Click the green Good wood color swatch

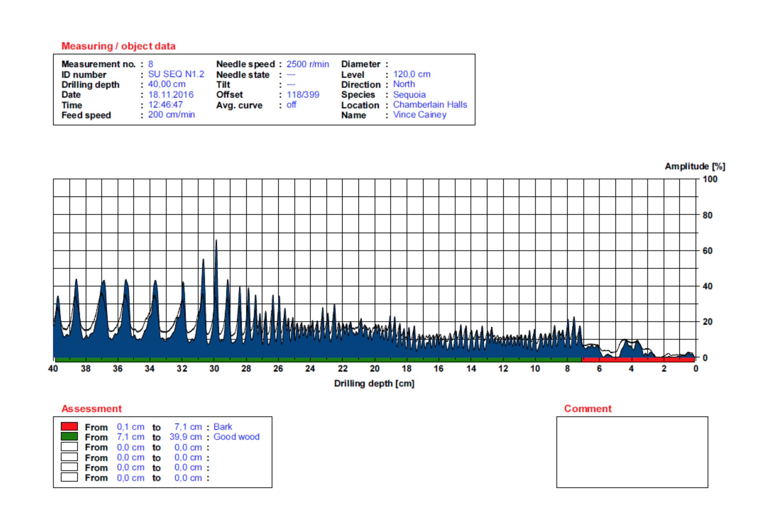(x=69, y=436)
